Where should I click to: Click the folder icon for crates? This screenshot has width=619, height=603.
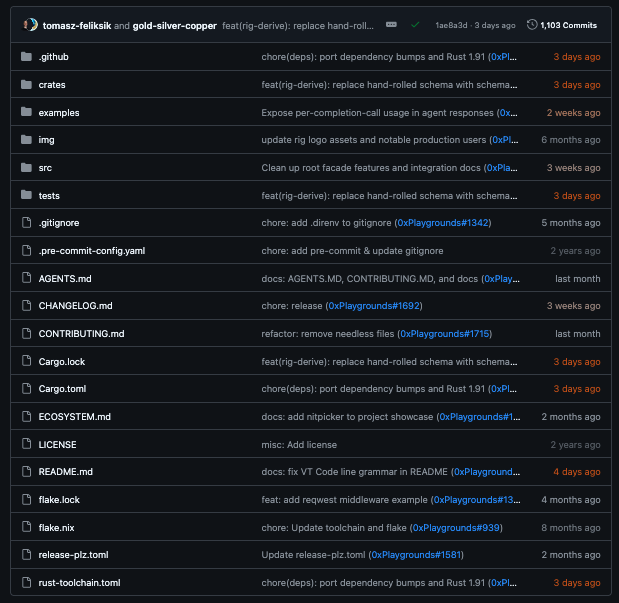[x=26, y=85]
